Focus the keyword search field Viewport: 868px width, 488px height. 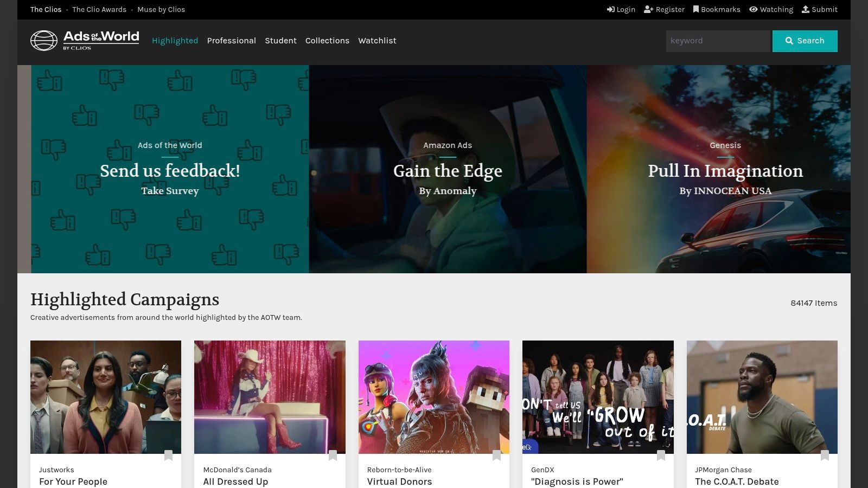[x=718, y=41]
